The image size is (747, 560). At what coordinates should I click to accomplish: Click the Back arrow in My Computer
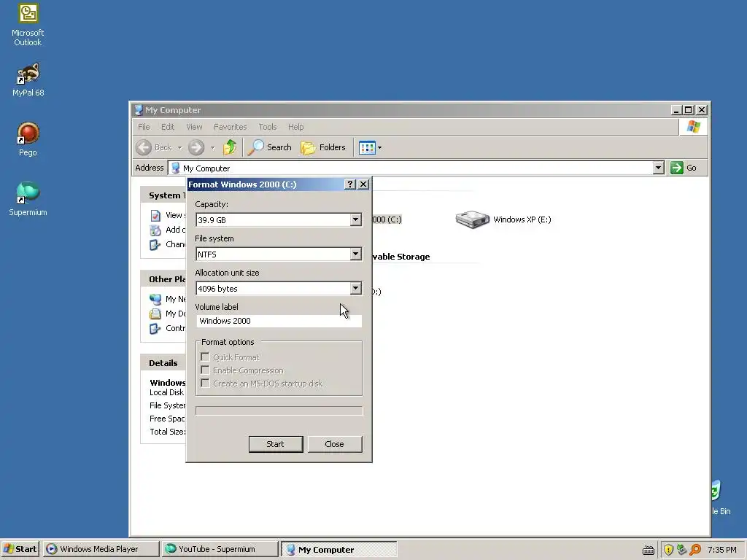144,147
